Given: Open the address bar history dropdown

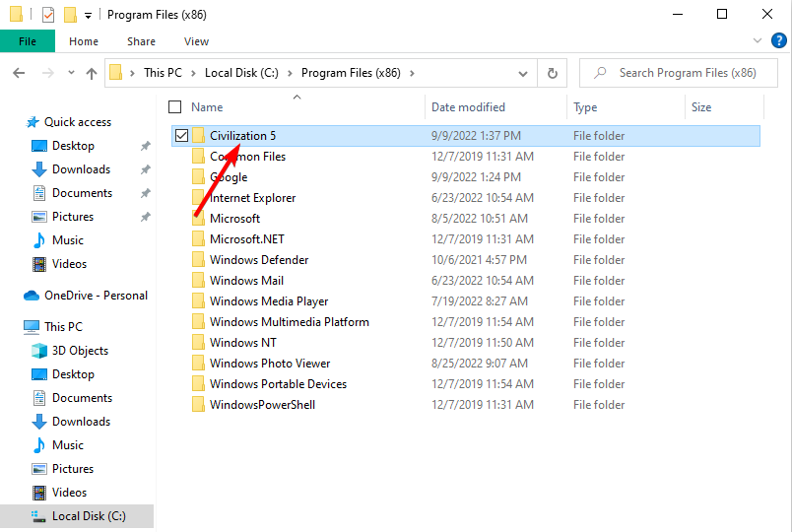Looking at the screenshot, I should coord(523,74).
